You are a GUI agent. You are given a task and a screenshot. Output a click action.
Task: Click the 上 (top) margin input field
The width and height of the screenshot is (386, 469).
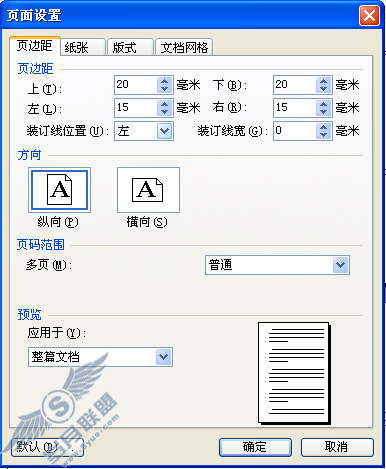point(135,85)
